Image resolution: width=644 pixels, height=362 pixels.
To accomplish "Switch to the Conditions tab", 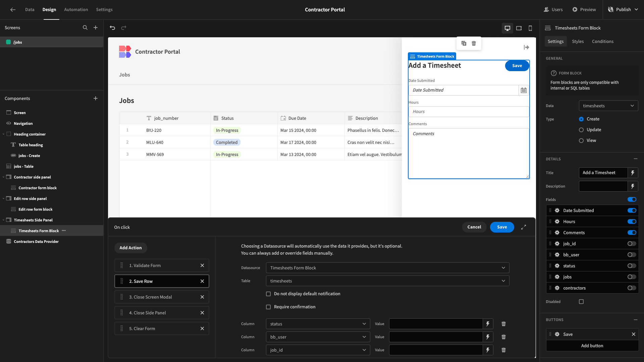I will tap(602, 41).
